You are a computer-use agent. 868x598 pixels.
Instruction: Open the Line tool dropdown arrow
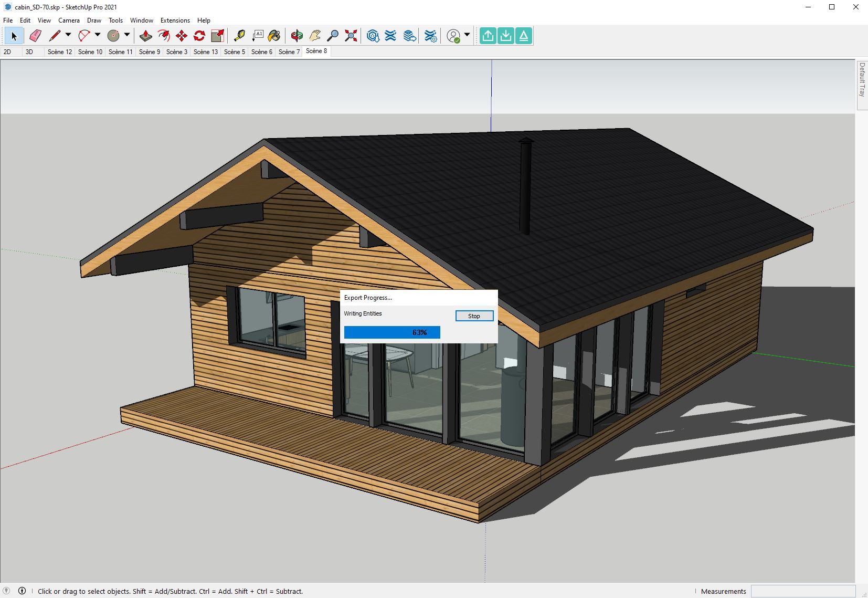(68, 37)
